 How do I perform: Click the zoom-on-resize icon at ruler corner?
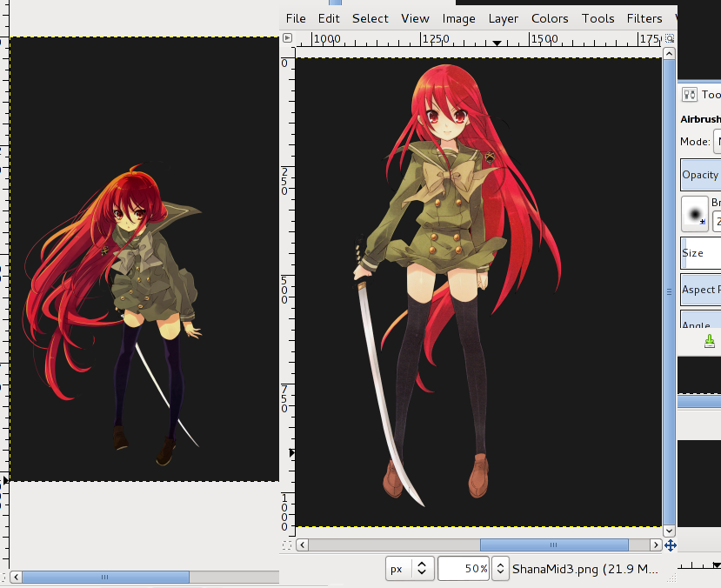point(669,39)
